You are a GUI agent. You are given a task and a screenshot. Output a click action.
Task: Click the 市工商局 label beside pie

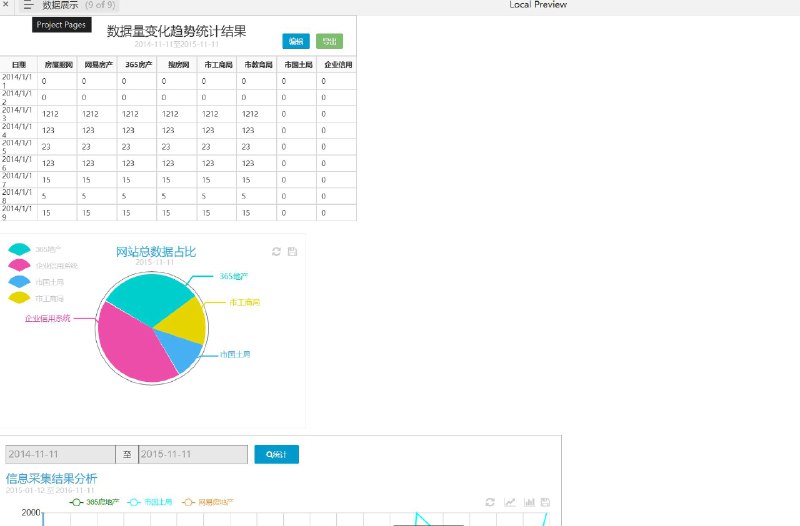244,302
